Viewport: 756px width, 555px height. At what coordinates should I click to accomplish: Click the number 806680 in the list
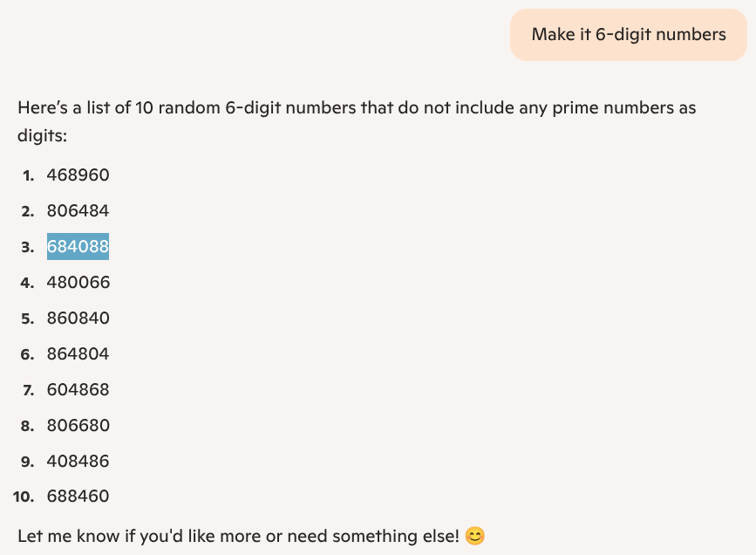point(78,425)
